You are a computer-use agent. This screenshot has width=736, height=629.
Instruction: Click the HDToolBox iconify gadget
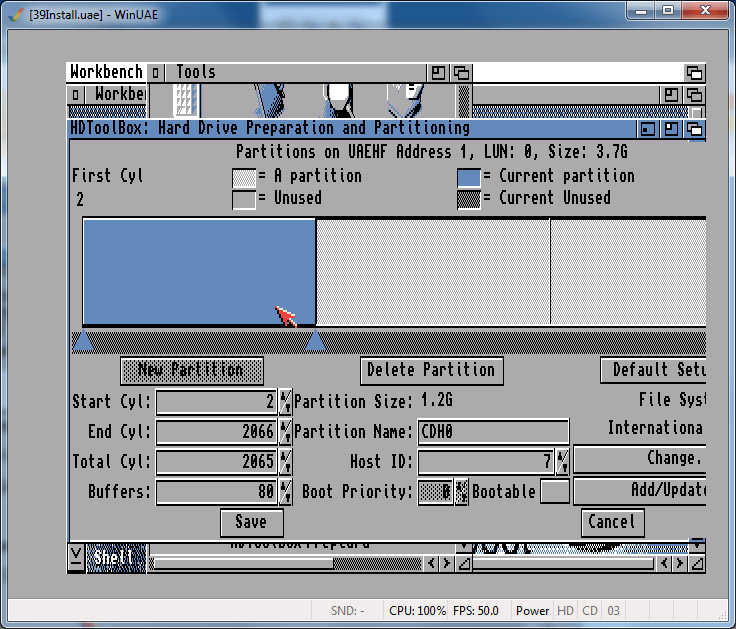coord(647,129)
